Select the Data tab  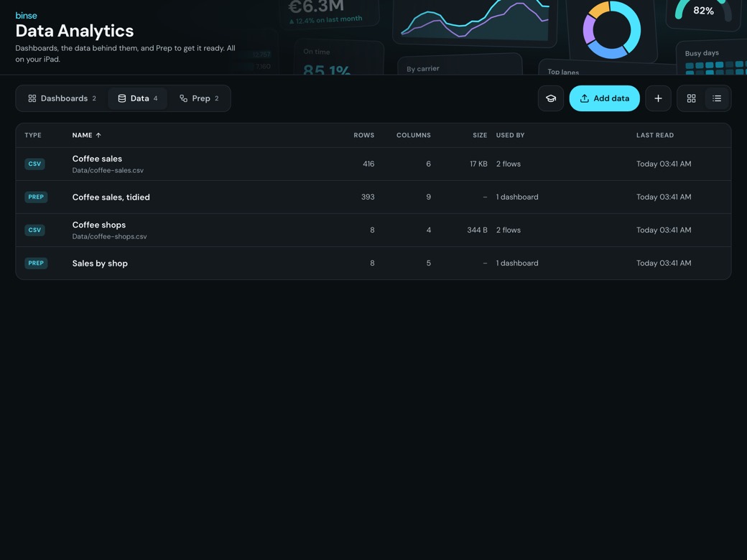(x=138, y=98)
